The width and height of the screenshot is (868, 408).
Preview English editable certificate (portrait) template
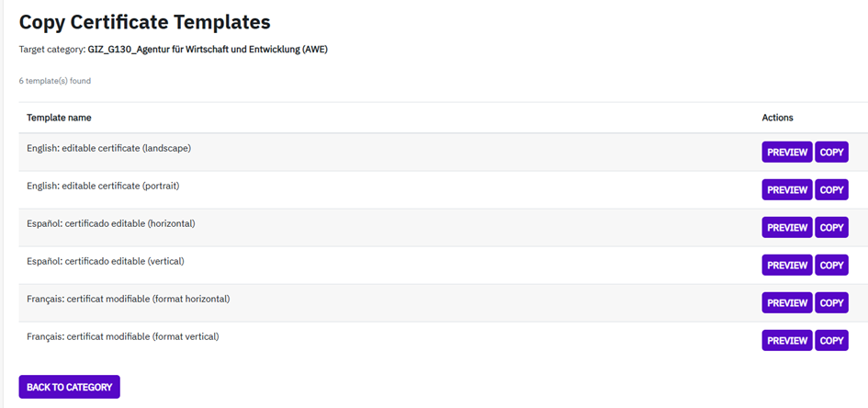786,190
